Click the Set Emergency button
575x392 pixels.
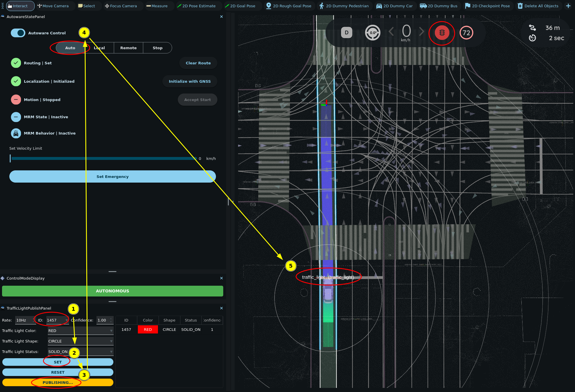tap(112, 176)
